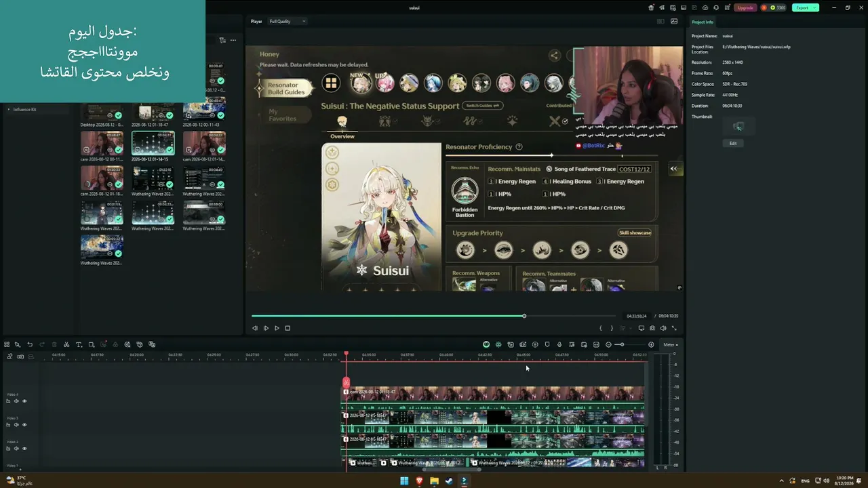Viewport: 868px width, 488px height.
Task: Open the Full Quality playback dropdown
Action: click(x=288, y=21)
